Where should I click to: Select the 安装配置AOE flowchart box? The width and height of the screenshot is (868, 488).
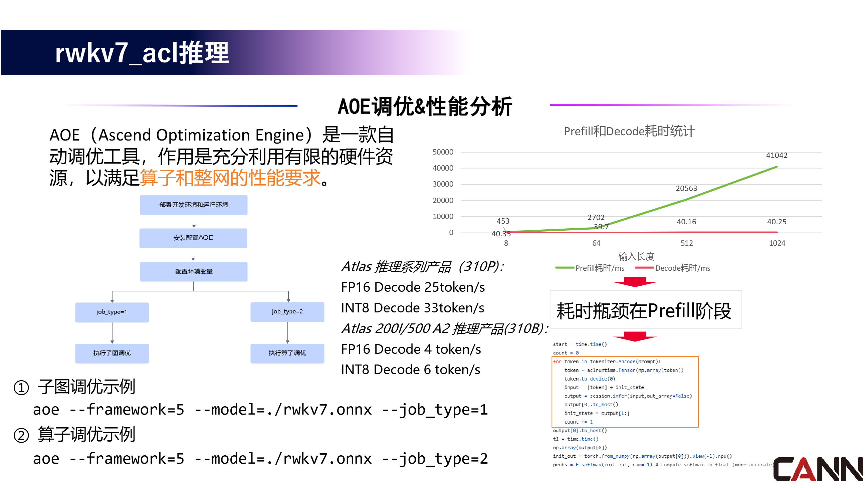coord(193,238)
